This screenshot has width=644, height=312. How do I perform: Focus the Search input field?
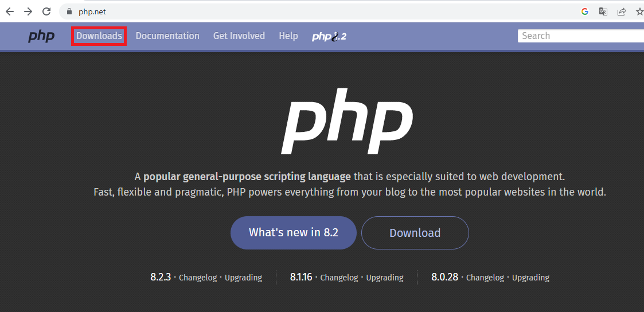(x=581, y=36)
